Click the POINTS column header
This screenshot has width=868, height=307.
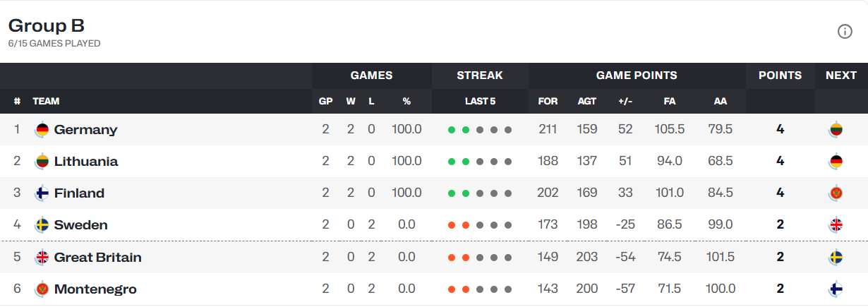coord(780,76)
